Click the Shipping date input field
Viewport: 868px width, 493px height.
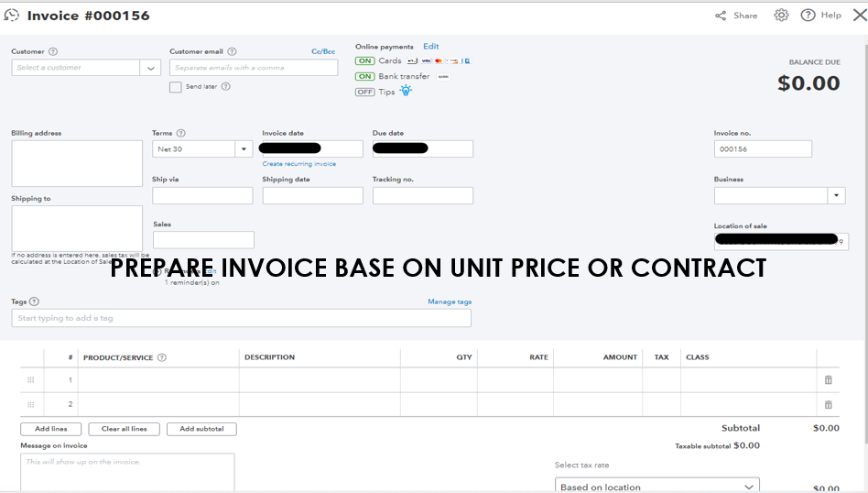pyautogui.click(x=313, y=195)
